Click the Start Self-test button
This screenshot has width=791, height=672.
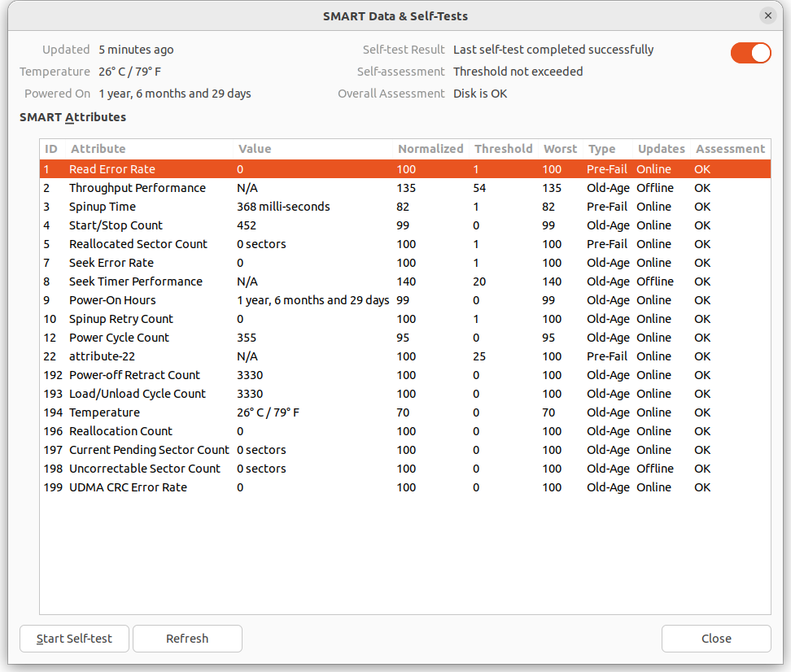74,639
